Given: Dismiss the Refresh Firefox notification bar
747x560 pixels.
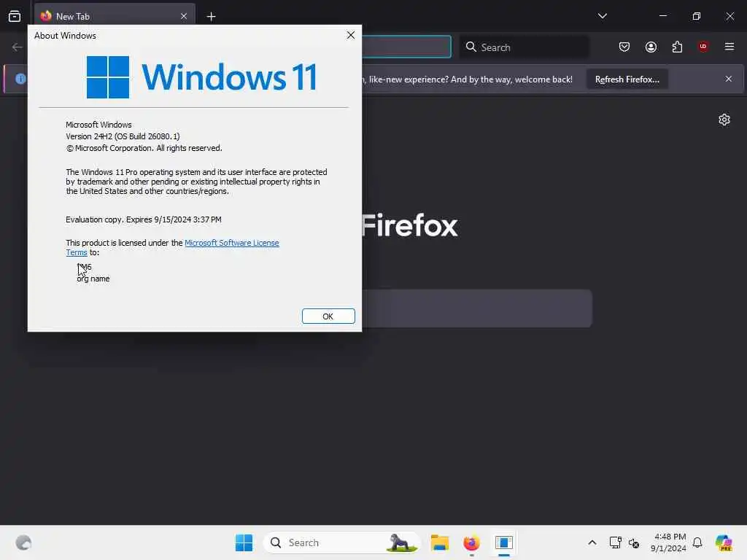Looking at the screenshot, I should 729,79.
